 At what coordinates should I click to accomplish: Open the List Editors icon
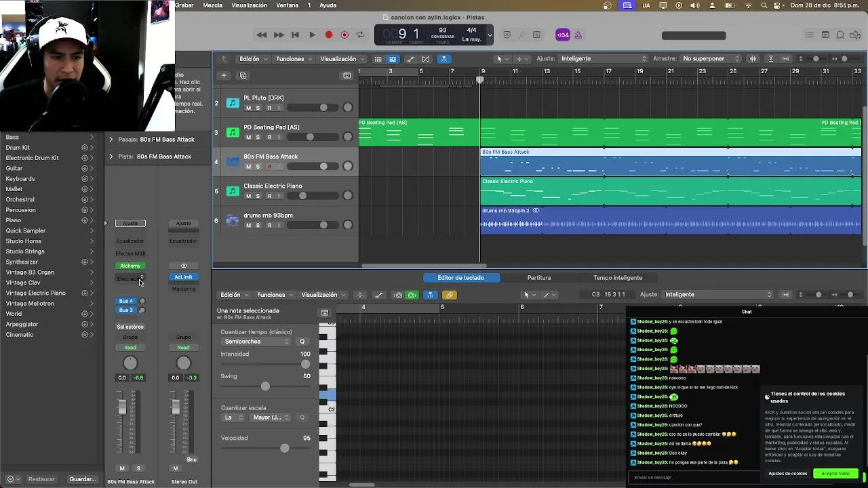[810, 35]
